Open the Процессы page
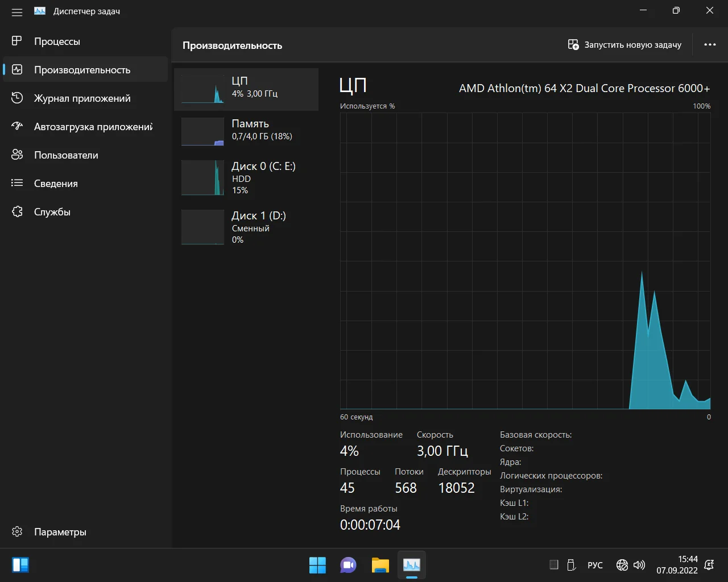 coord(85,41)
